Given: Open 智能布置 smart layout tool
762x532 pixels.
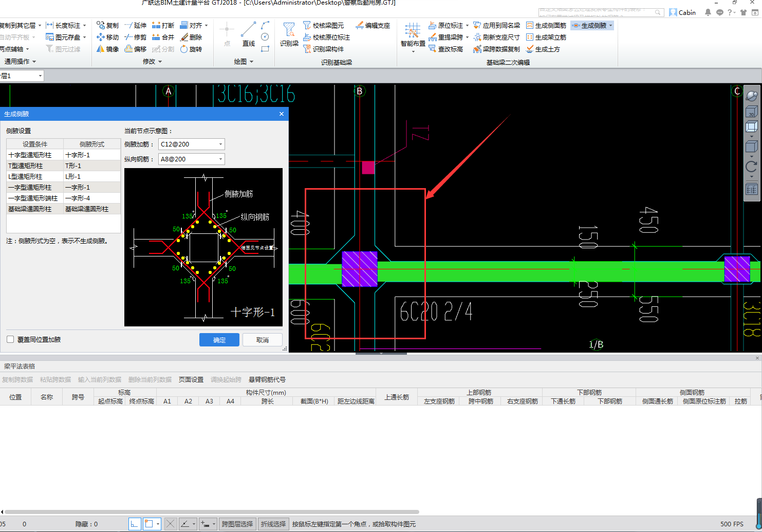Looking at the screenshot, I should tap(413, 36).
